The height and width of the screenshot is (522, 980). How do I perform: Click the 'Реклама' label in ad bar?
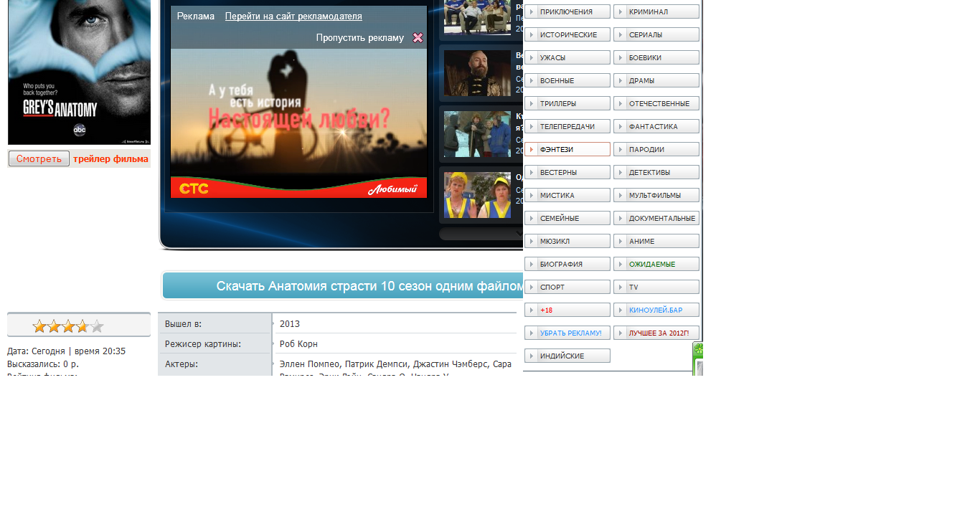coord(196,16)
